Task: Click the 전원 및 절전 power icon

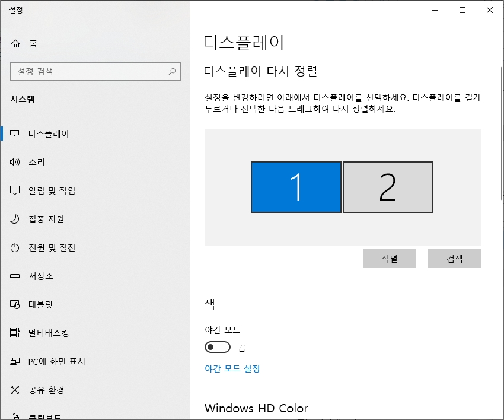Action: 15,247
